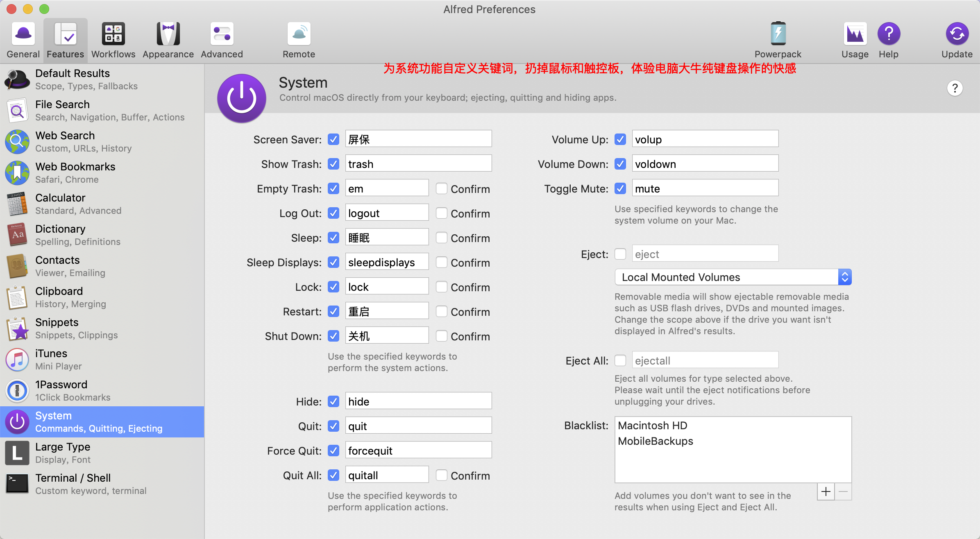This screenshot has width=980, height=539.
Task: Enable Confirm for Empty Trash
Action: 441,189
